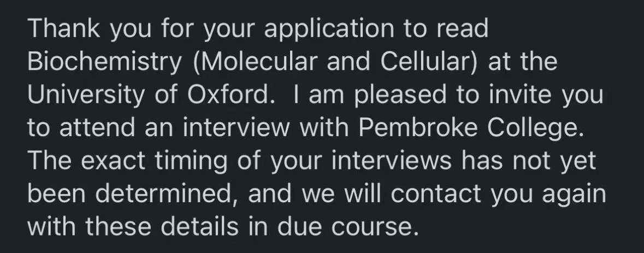Click the word "been" starting the sixth line
Image resolution: width=644 pixels, height=253 pixels.
tap(56, 193)
